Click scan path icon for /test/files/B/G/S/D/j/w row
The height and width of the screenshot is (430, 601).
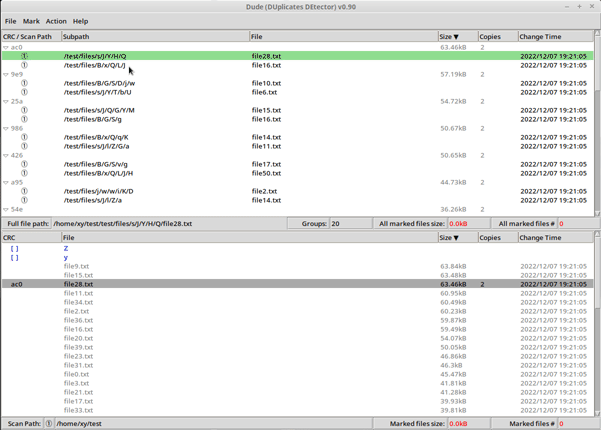[24, 83]
